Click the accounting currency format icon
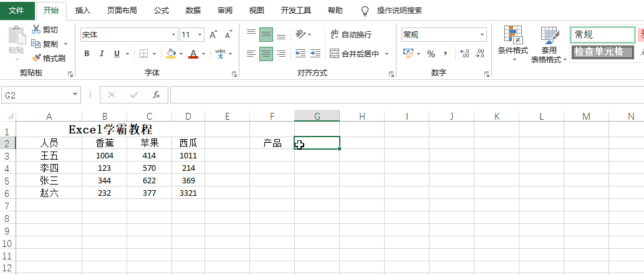This screenshot has height=275, width=644. [408, 54]
